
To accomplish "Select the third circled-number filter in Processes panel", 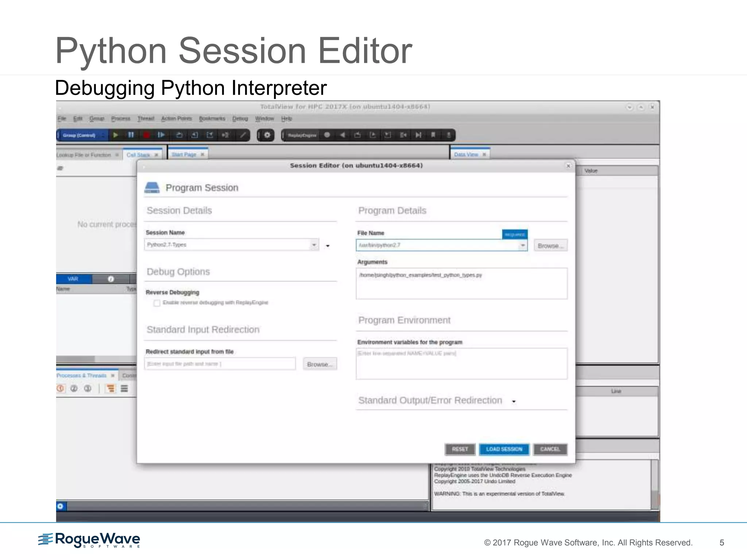I will click(88, 389).
